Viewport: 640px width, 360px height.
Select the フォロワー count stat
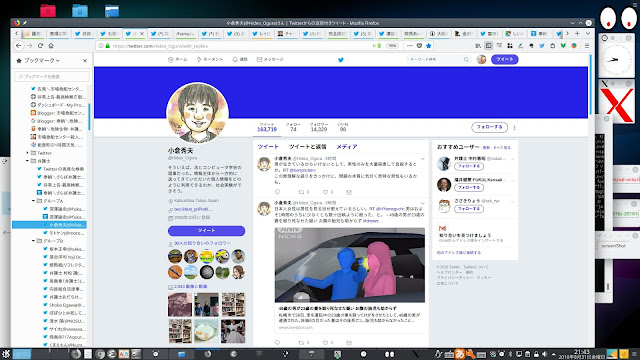(319, 127)
